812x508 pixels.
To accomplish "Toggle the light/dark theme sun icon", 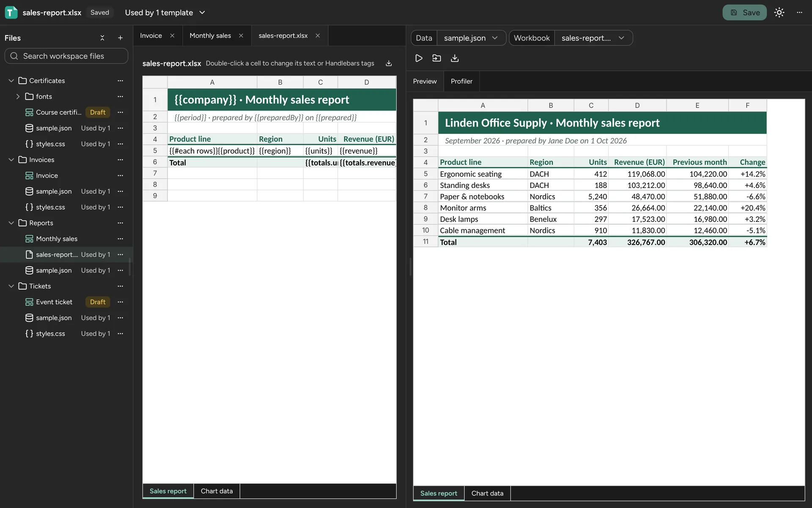I will coord(779,13).
